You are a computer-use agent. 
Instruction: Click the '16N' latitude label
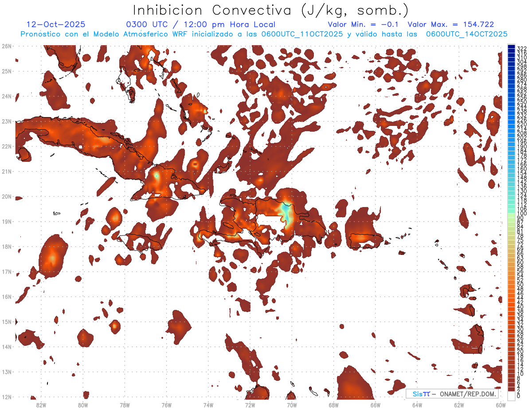click(7, 297)
